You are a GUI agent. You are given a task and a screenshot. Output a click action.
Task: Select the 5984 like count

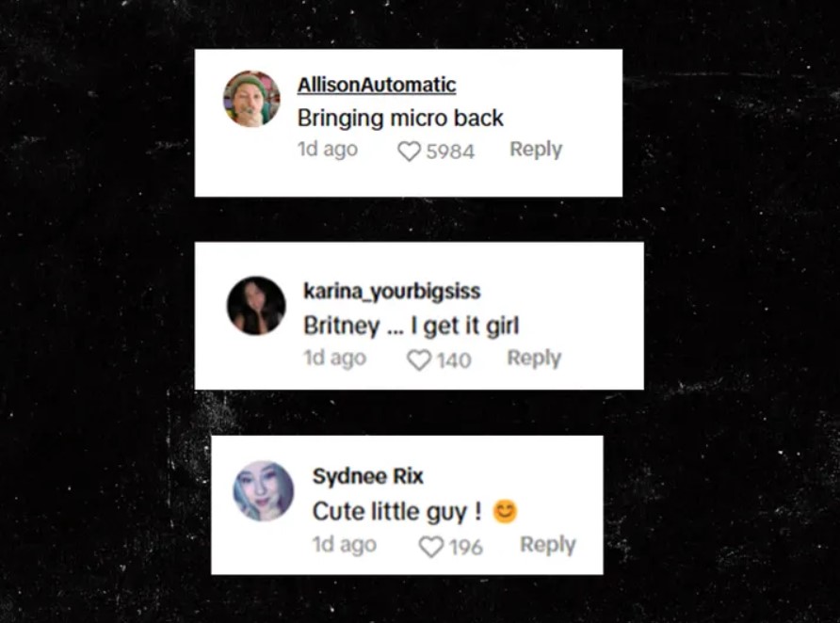[450, 152]
